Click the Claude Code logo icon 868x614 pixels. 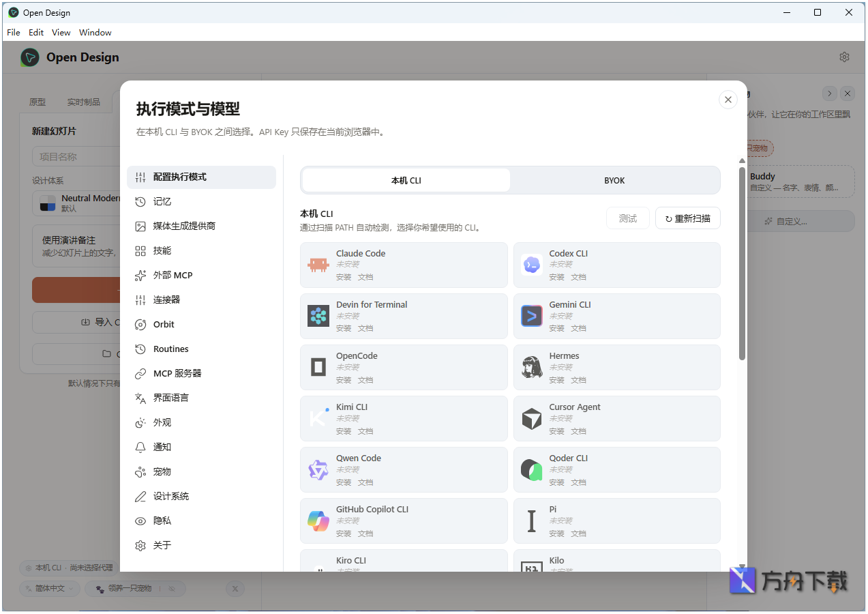pos(318,265)
